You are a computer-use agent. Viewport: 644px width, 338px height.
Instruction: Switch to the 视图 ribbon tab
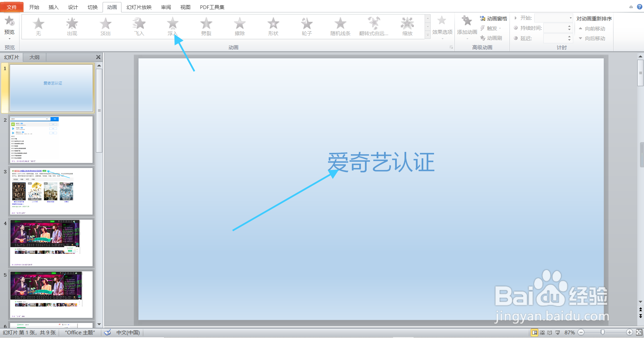(185, 7)
